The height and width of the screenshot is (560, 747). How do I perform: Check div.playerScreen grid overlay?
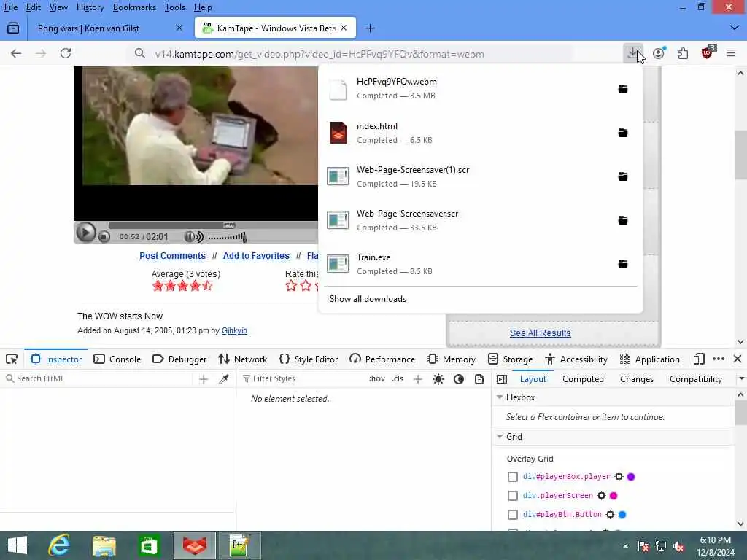(x=513, y=496)
